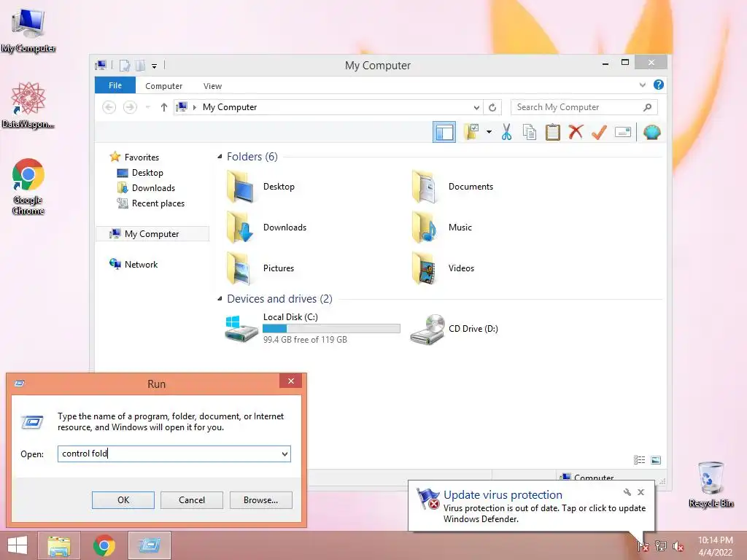Click Local Disk C: usage bar
The width and height of the screenshot is (747, 560).
[x=331, y=328]
